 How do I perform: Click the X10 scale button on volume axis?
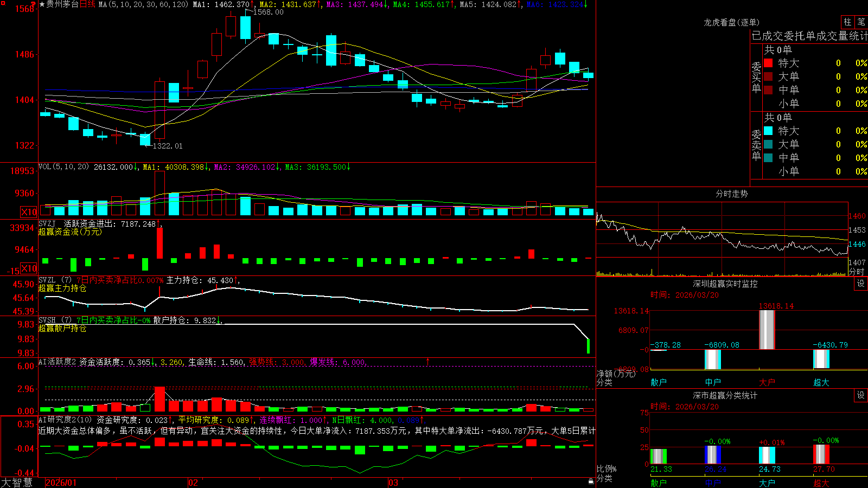pyautogui.click(x=29, y=212)
